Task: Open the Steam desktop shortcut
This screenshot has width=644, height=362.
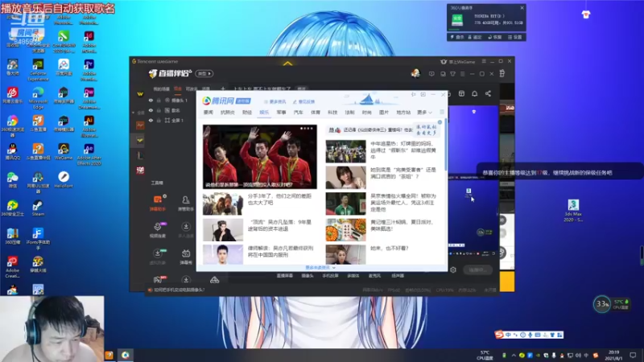Action: 38,208
